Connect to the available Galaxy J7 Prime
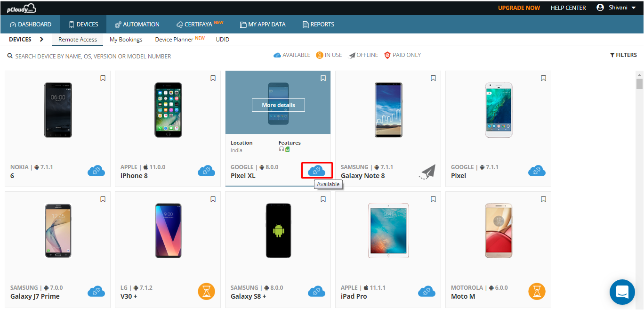The height and width of the screenshot is (310, 644). (96, 292)
